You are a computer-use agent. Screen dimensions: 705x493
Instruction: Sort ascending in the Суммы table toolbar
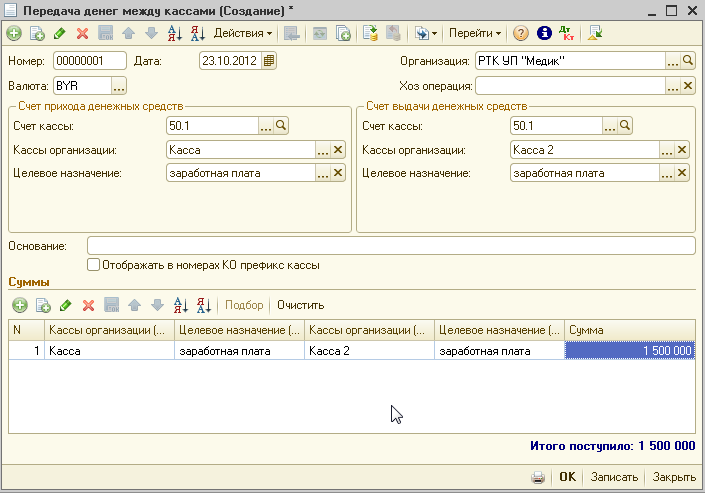pos(181,305)
